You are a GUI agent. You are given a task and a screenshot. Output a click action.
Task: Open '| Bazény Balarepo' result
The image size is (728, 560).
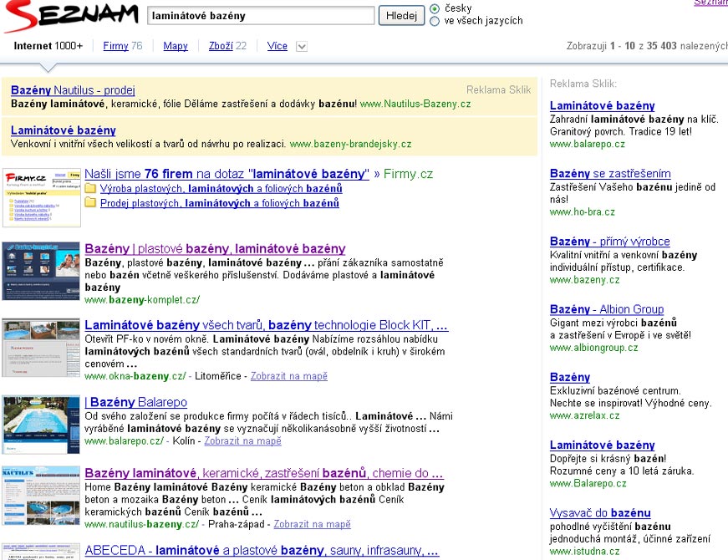(135, 402)
